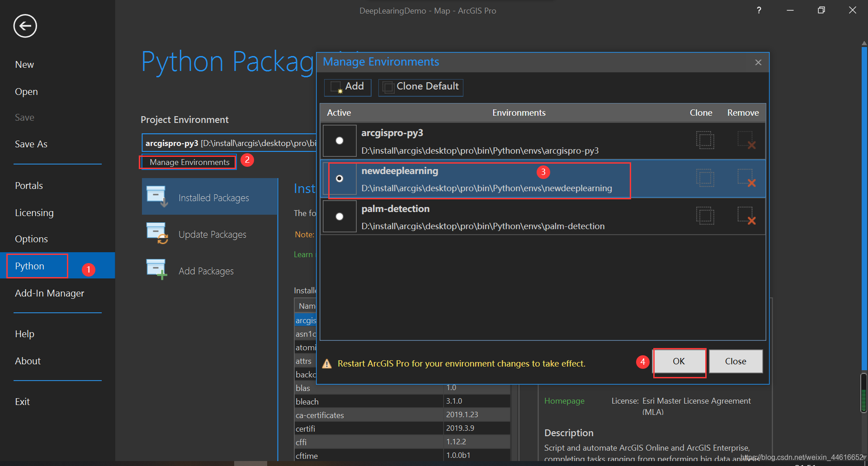Image resolution: width=868 pixels, height=466 pixels.
Task: Select New in backstage menu
Action: click(24, 65)
